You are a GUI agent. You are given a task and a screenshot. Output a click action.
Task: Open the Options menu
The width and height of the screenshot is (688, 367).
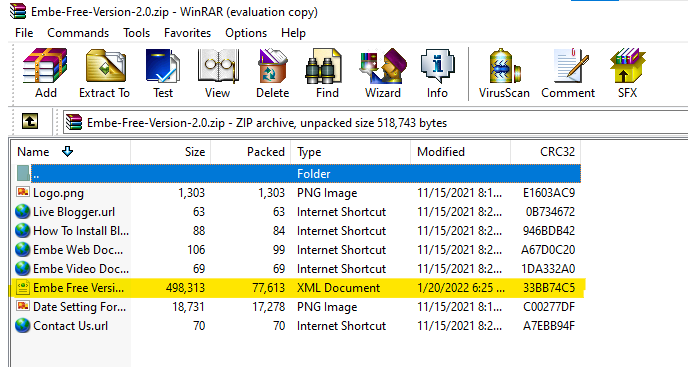point(246,33)
